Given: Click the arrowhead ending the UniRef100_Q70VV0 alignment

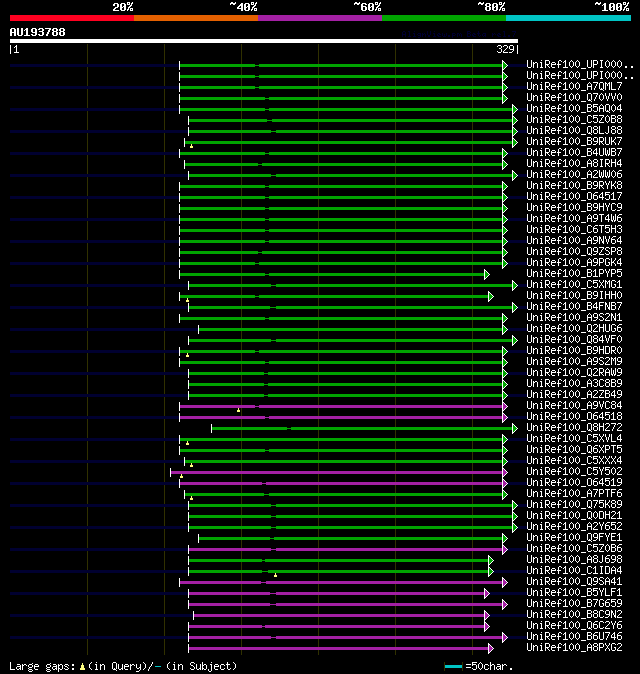Looking at the screenshot, I should 505,98.
